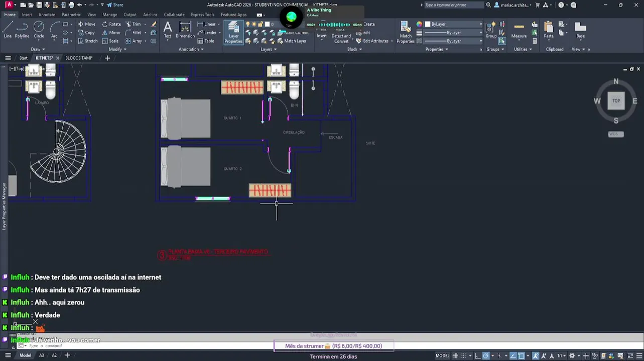This screenshot has height=361, width=644.
Task: Click the new drawing tab plus button
Action: [x=107, y=58]
